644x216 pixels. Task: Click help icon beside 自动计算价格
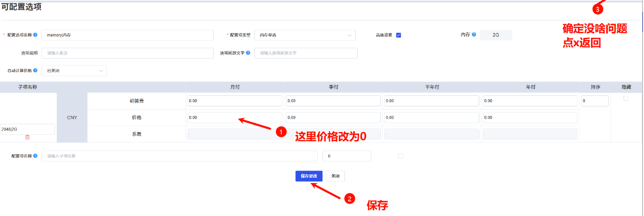pyautogui.click(x=35, y=70)
